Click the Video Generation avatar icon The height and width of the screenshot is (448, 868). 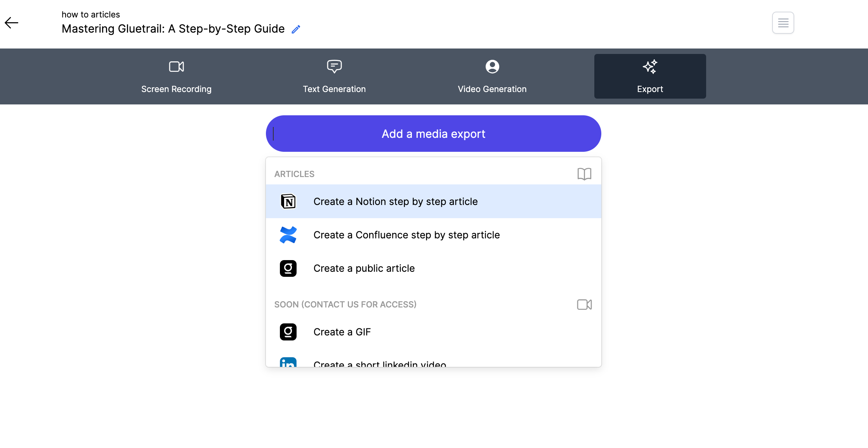click(x=492, y=67)
